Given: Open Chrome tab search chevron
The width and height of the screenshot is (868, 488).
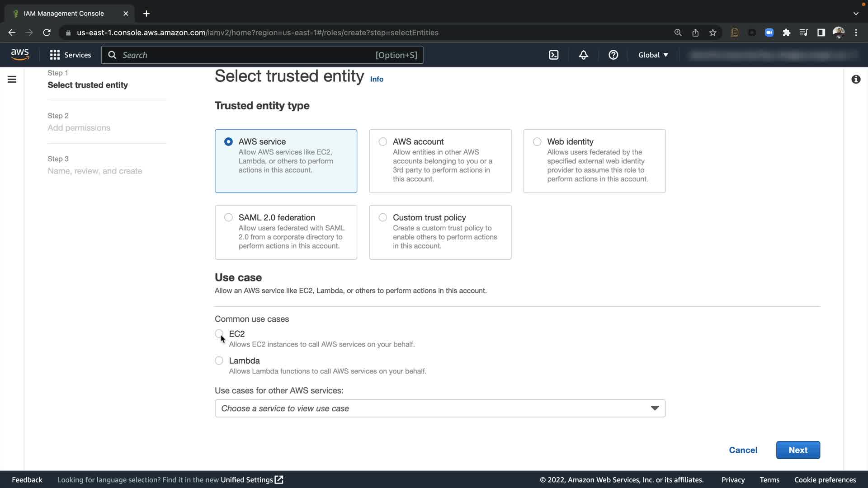Looking at the screenshot, I should [x=856, y=14].
